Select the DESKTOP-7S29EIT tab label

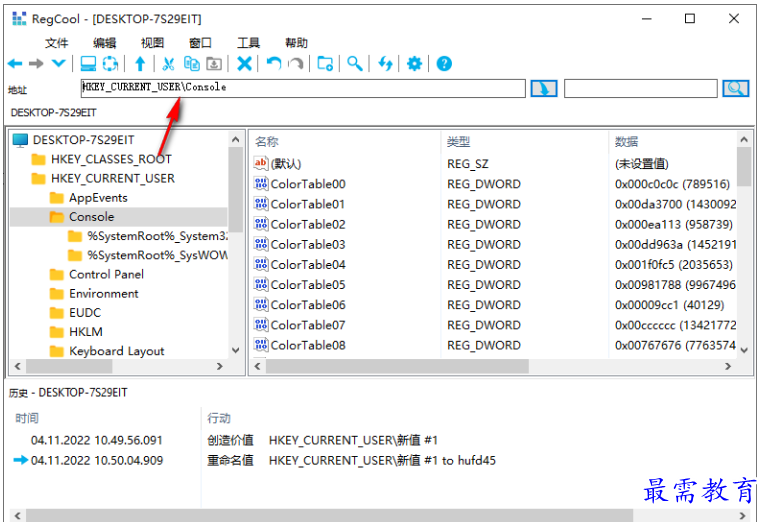point(54,113)
